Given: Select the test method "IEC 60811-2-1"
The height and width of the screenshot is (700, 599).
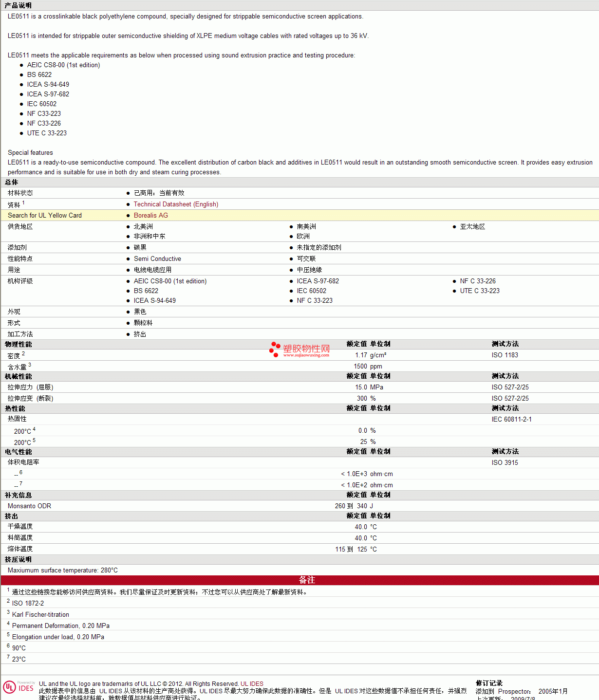Looking at the screenshot, I should coord(512,420).
